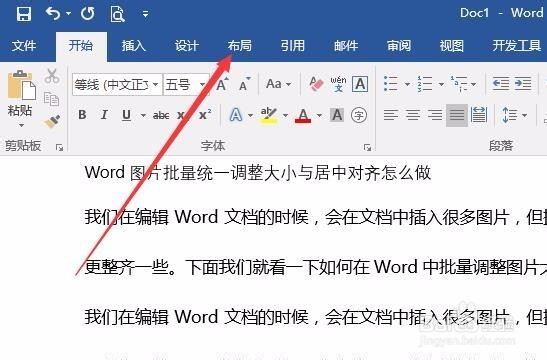Insert enclosed character with circled 字 icon

pos(359,115)
